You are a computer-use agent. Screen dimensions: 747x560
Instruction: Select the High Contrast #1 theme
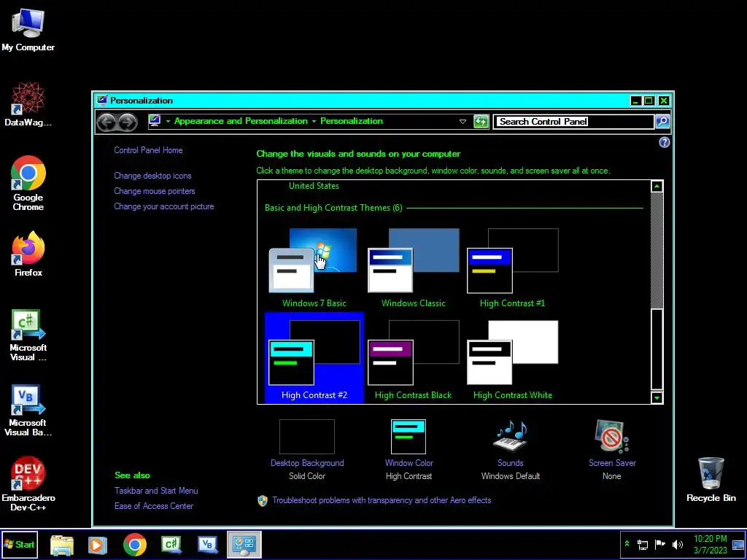[x=512, y=267]
